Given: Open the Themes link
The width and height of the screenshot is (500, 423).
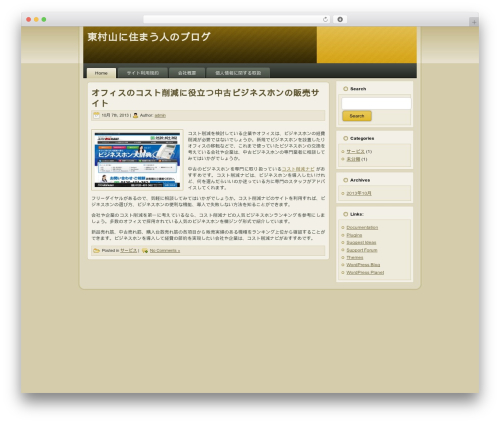Looking at the screenshot, I should point(355,257).
